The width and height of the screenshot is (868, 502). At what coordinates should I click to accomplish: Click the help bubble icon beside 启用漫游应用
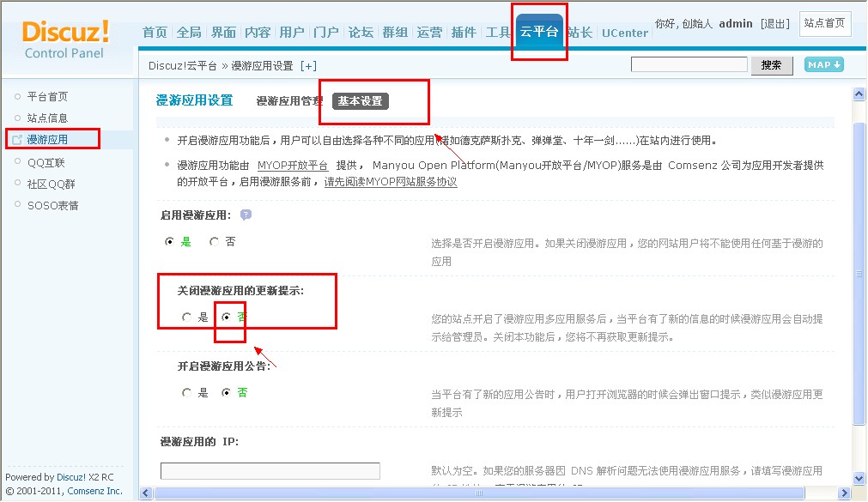click(246, 215)
